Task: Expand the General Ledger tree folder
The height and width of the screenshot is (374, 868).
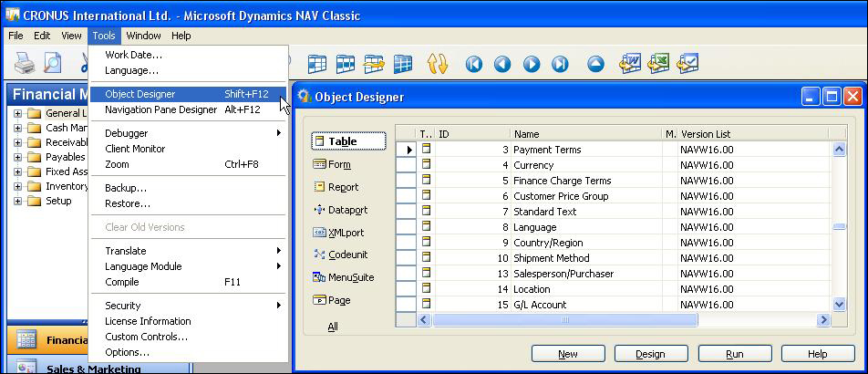Action: [17, 113]
